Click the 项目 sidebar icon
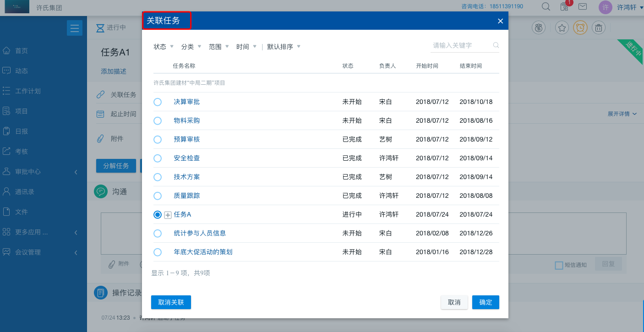644x332 pixels. point(6,111)
